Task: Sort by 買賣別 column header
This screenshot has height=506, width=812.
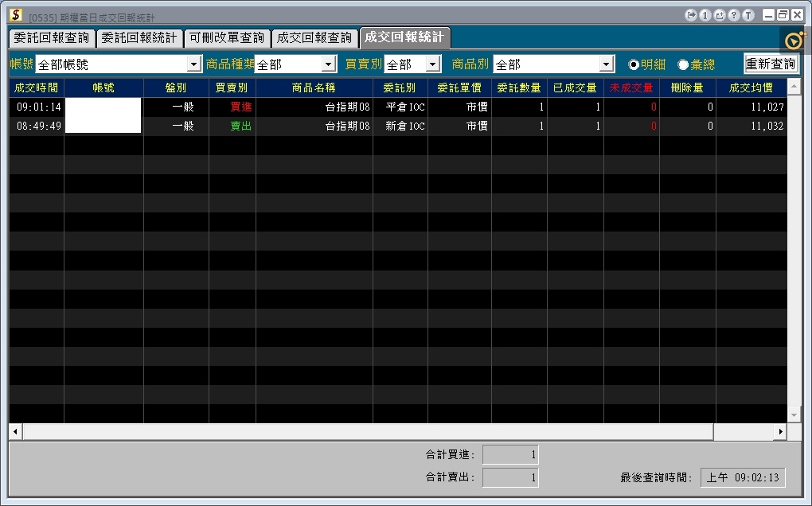Action: pos(232,88)
